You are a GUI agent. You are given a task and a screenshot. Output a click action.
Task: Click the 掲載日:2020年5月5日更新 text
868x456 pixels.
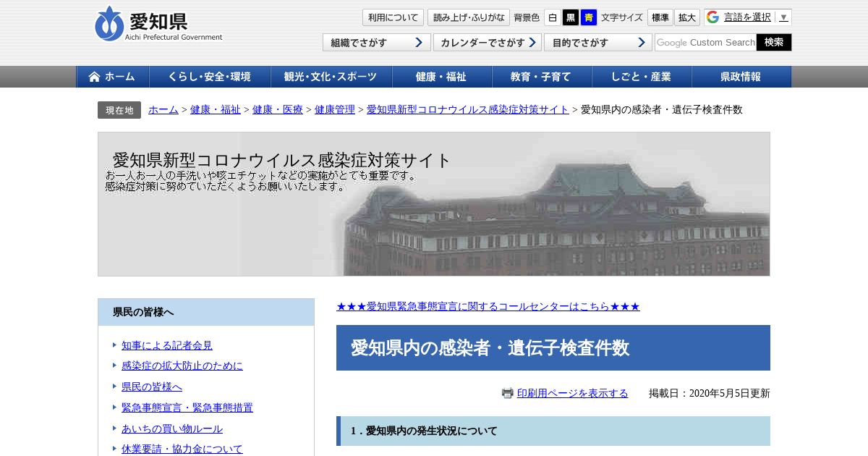tap(710, 393)
